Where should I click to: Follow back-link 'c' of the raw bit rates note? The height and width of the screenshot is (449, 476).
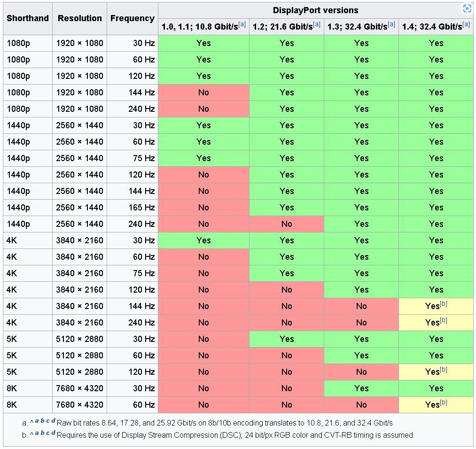[x=48, y=421]
